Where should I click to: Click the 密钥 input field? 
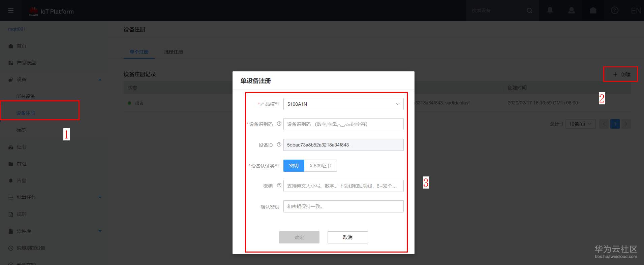click(x=343, y=186)
